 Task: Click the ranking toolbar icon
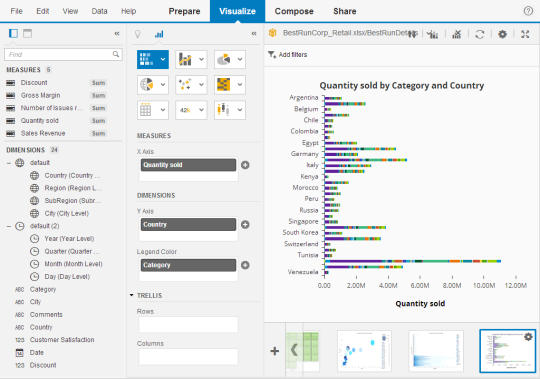tap(433, 34)
